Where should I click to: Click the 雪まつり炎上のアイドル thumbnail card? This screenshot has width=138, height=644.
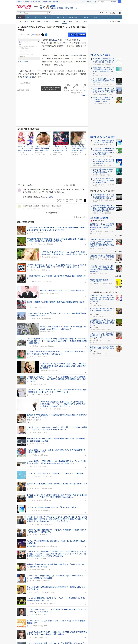click(x=61, y=144)
